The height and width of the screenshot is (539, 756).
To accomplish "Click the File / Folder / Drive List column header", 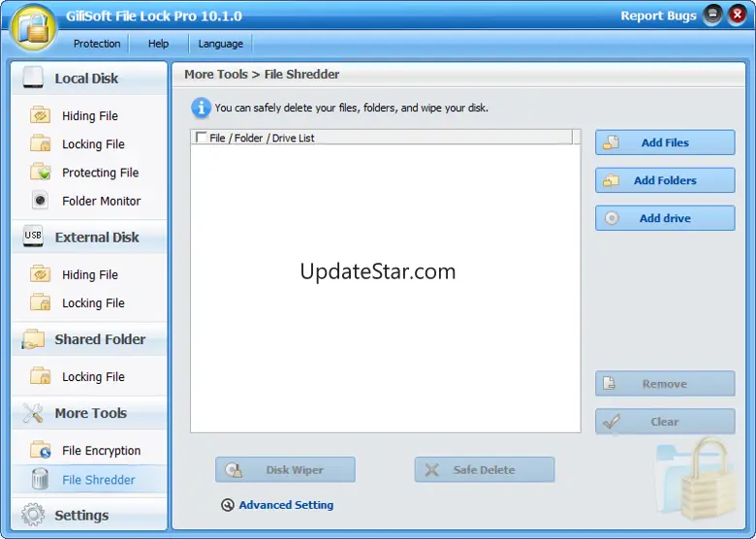I will pos(381,138).
